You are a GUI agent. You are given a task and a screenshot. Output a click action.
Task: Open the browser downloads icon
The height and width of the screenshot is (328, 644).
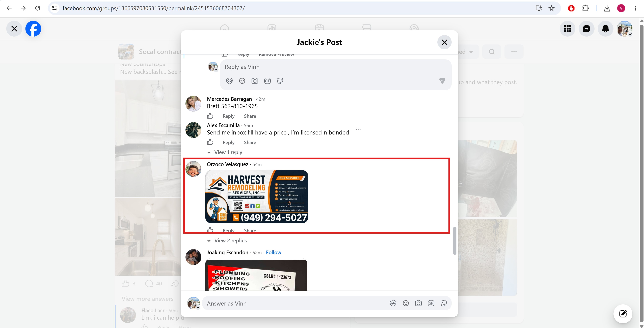pos(607,8)
